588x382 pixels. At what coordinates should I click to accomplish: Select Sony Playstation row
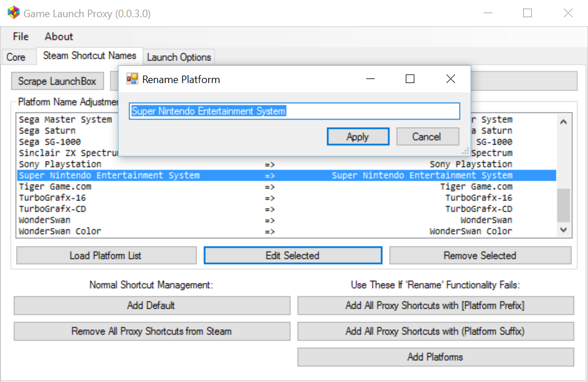point(287,164)
